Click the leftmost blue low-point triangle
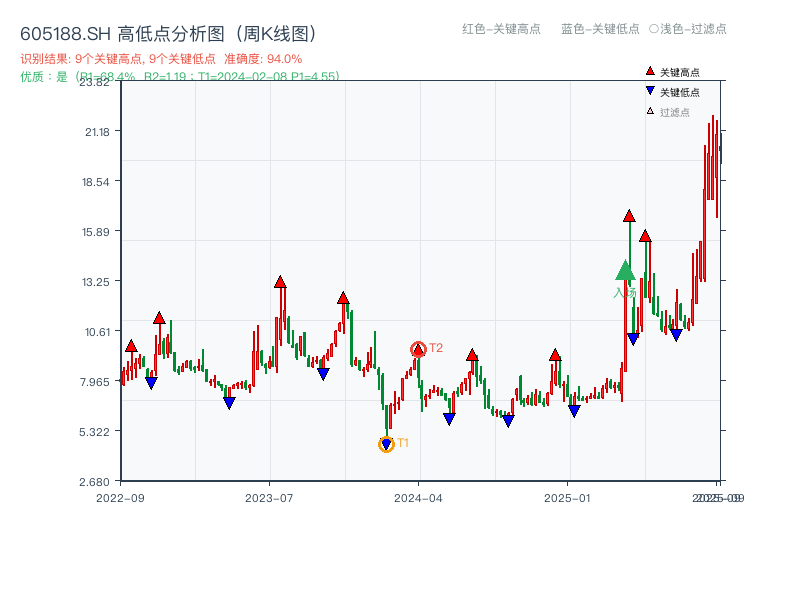Screen dimensions: 800x600 [151, 381]
